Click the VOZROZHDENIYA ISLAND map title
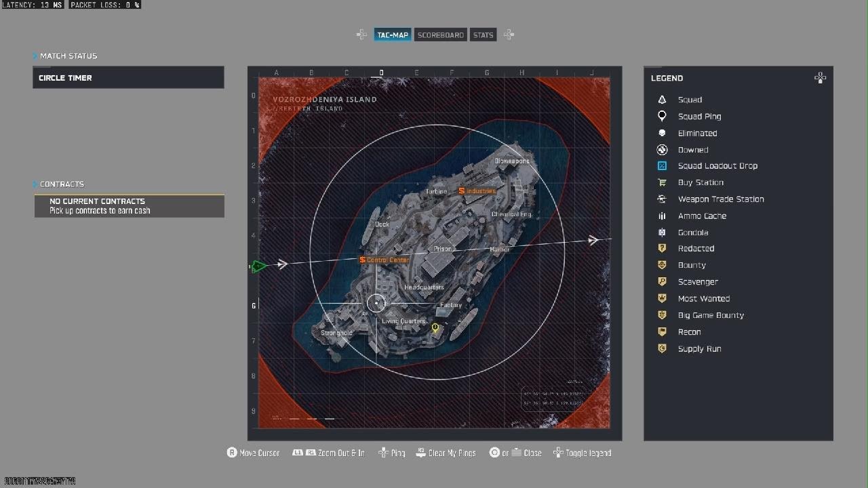The width and height of the screenshot is (868, 488). [325, 100]
